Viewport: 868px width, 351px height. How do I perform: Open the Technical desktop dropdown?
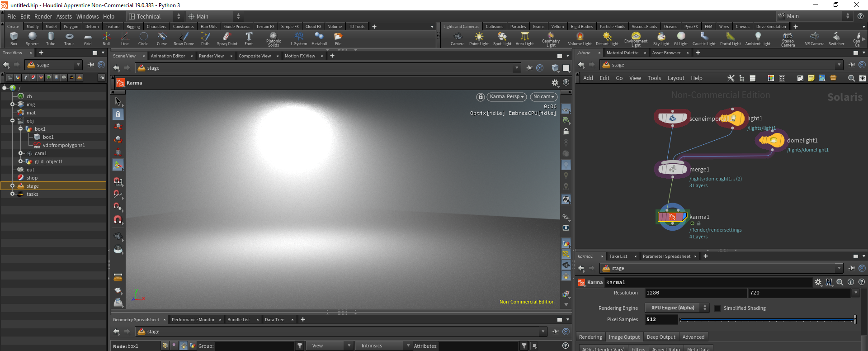pos(154,16)
